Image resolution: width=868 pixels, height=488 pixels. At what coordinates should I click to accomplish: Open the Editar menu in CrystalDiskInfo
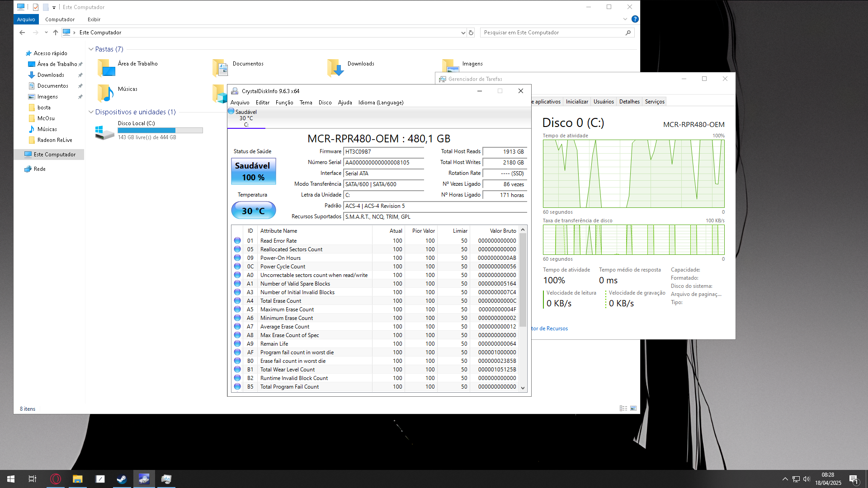262,103
